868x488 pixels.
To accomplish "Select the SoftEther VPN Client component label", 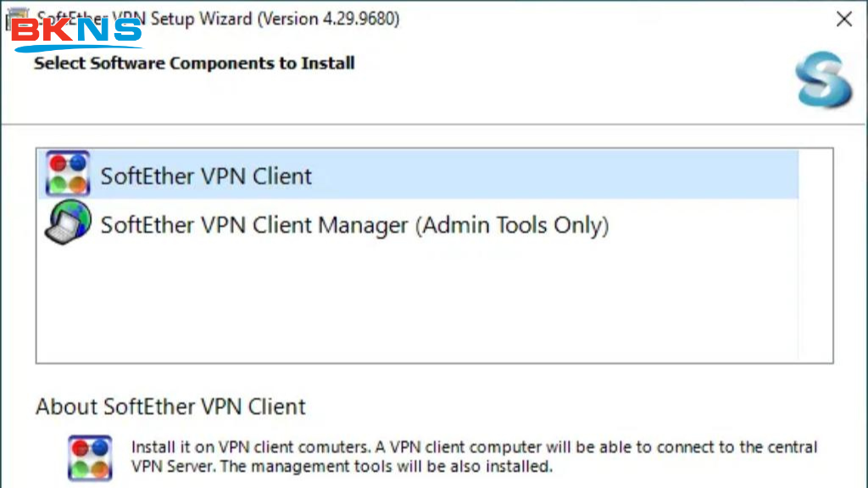I will click(x=206, y=176).
